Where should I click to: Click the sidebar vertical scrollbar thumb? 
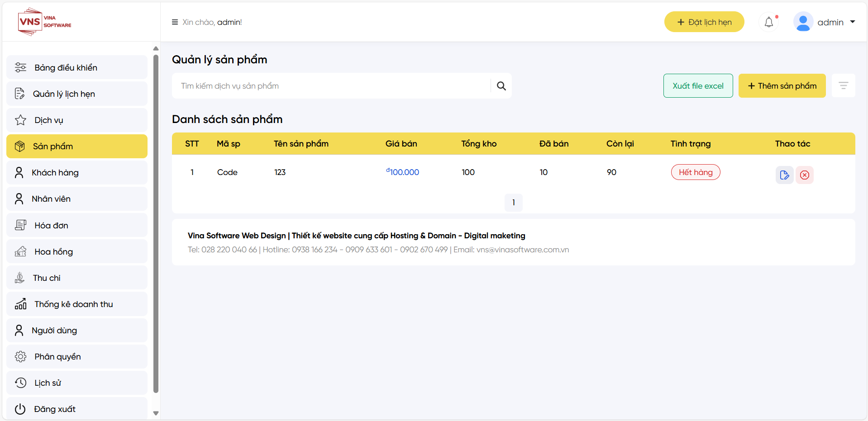click(156, 224)
